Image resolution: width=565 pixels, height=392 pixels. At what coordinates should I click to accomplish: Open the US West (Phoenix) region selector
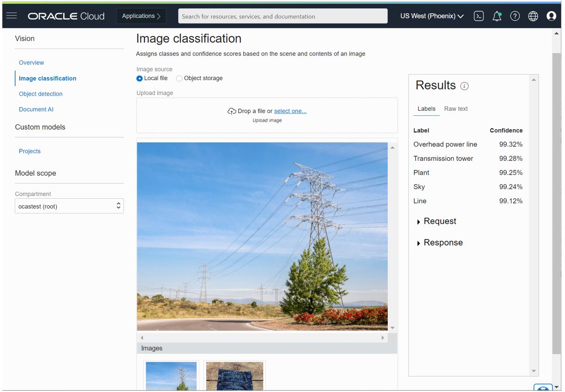pos(432,16)
